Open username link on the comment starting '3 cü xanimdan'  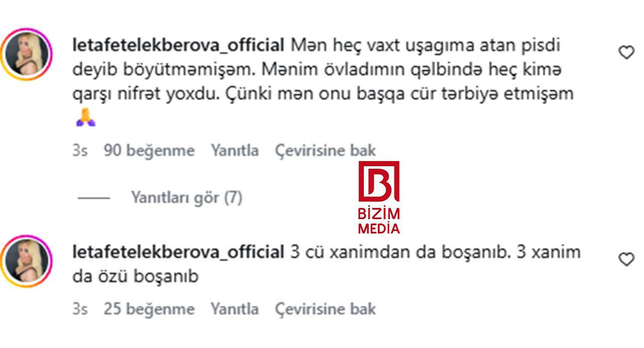pyautogui.click(x=179, y=252)
